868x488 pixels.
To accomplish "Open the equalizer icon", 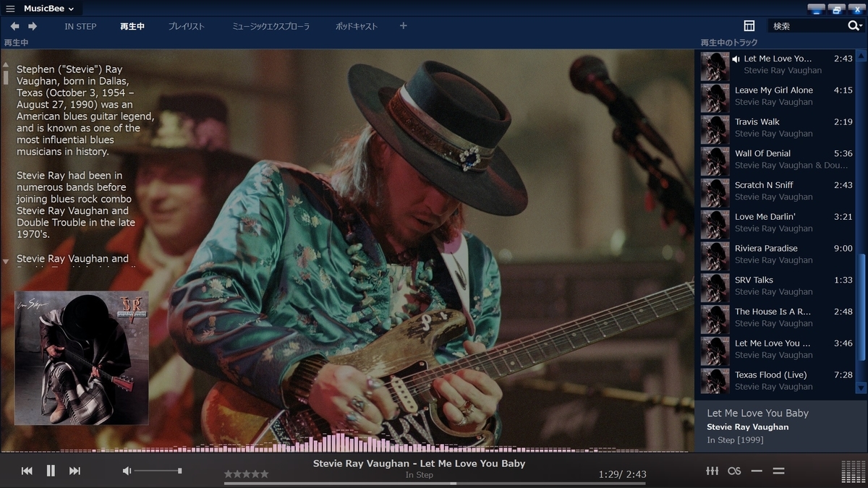I will [x=712, y=471].
